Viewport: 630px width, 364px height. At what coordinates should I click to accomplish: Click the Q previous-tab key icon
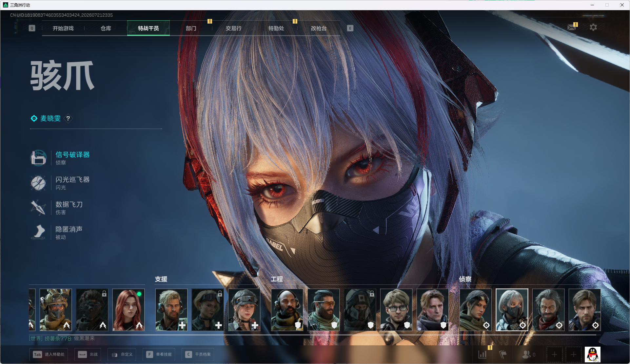point(32,28)
